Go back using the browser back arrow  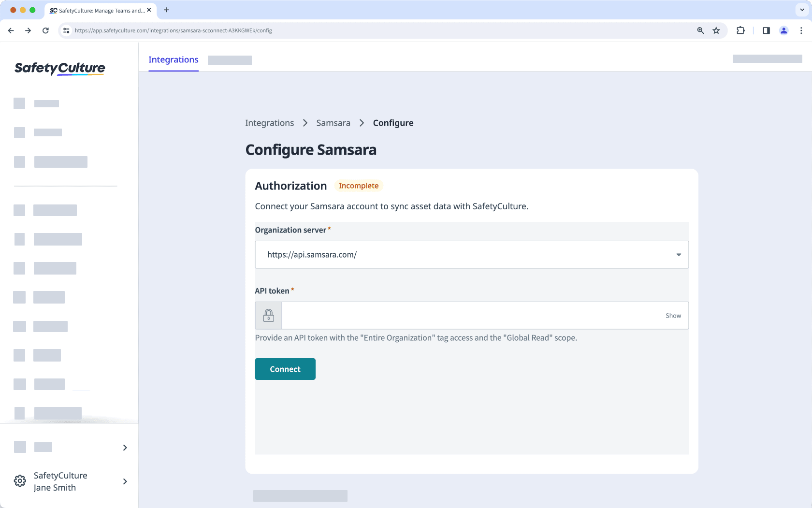[x=11, y=30]
